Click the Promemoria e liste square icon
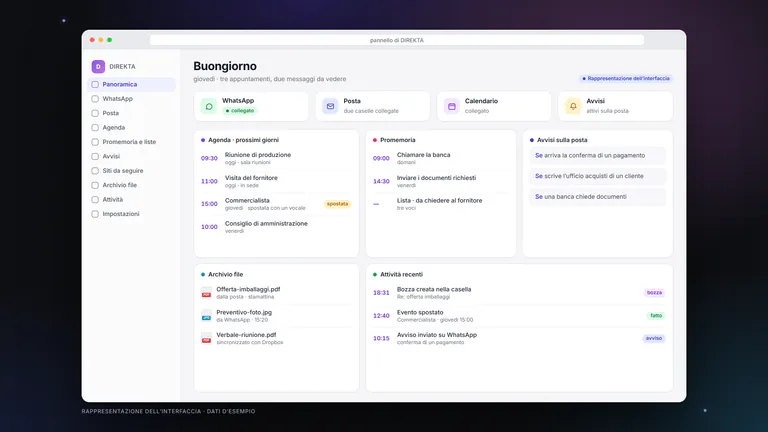 [95, 142]
